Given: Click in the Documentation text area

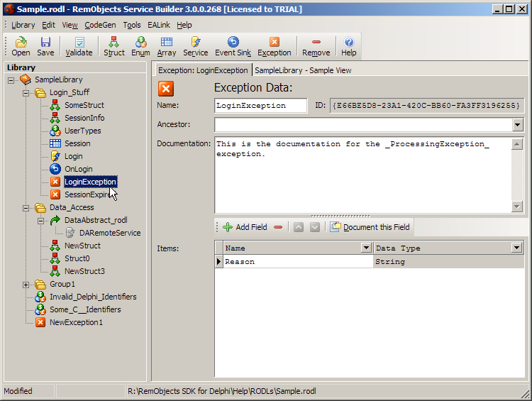Looking at the screenshot, I should pyautogui.click(x=363, y=175).
